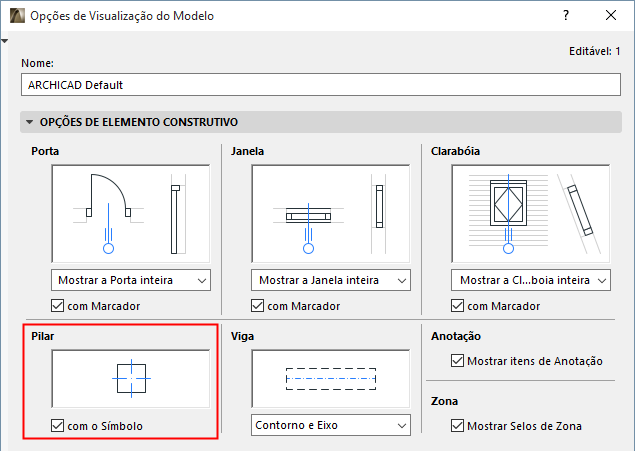Click the Janela window preview image
The height and width of the screenshot is (451, 635).
[330, 212]
